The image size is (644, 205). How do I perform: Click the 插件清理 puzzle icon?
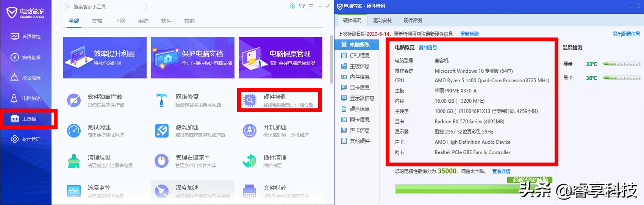250,161
